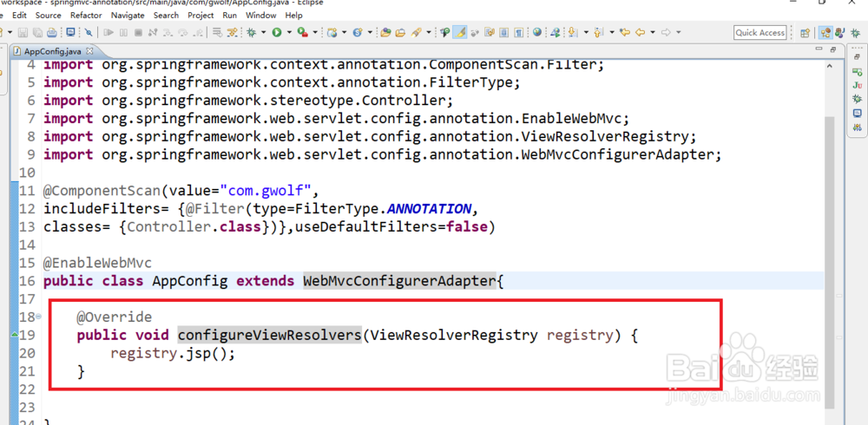Click the configureViewResolvers method name
Screen dimensions: 868x425
[269, 335]
